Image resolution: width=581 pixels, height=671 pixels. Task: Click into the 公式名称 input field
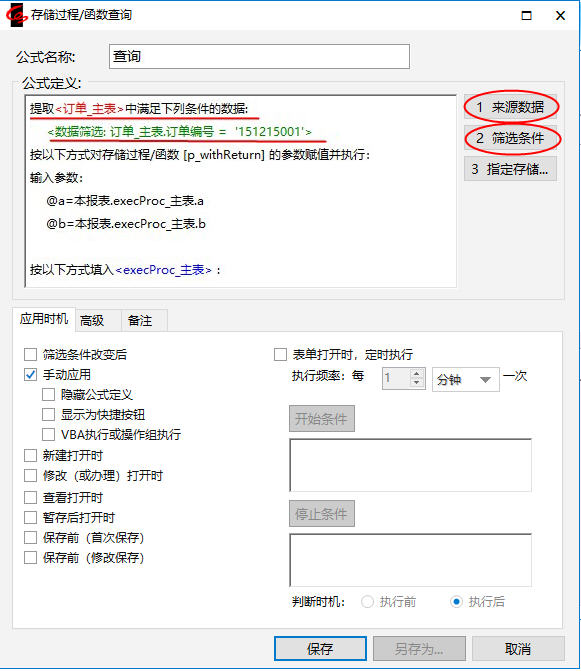(x=259, y=56)
